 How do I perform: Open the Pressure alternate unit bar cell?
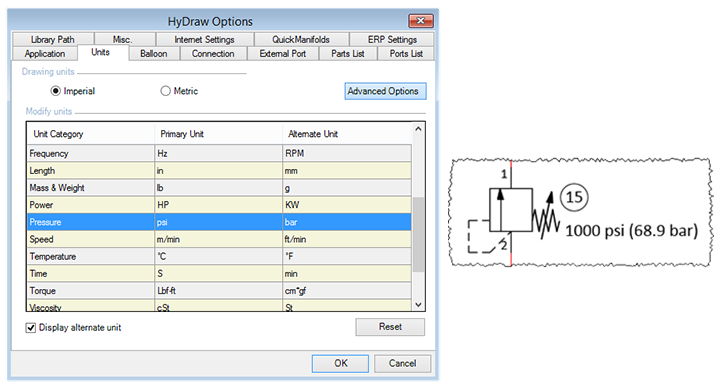pos(347,222)
